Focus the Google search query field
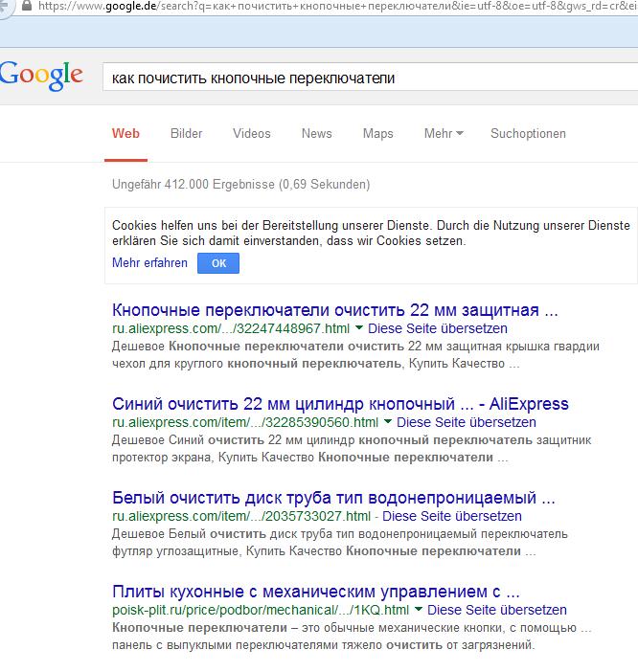This screenshot has height=672, width=638. tap(371, 78)
